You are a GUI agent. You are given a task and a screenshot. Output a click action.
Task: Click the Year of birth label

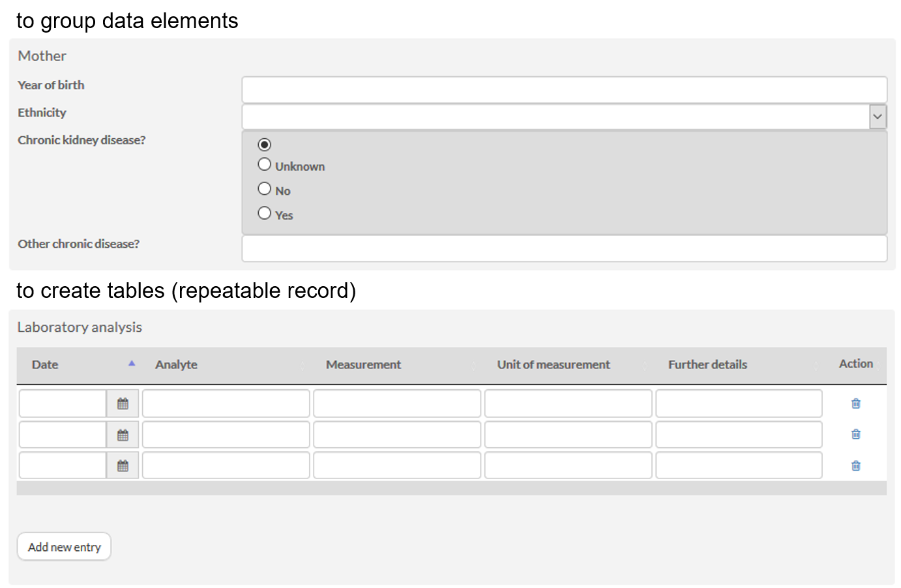51,85
